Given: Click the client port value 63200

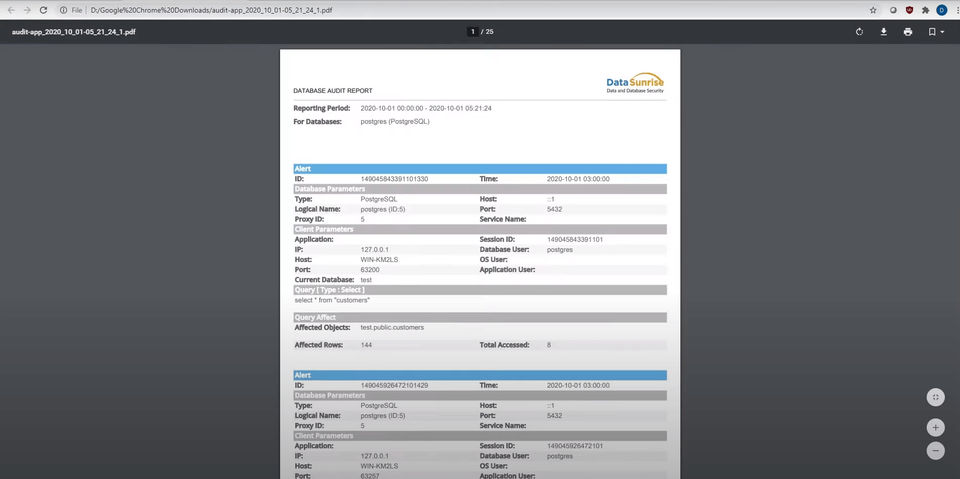Looking at the screenshot, I should click(x=370, y=270).
